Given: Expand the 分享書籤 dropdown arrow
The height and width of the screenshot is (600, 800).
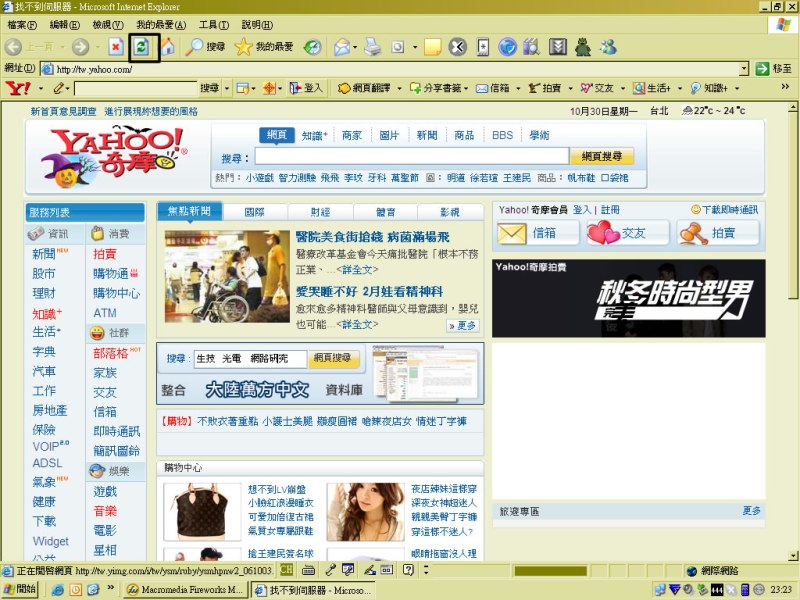Looking at the screenshot, I should (x=466, y=89).
